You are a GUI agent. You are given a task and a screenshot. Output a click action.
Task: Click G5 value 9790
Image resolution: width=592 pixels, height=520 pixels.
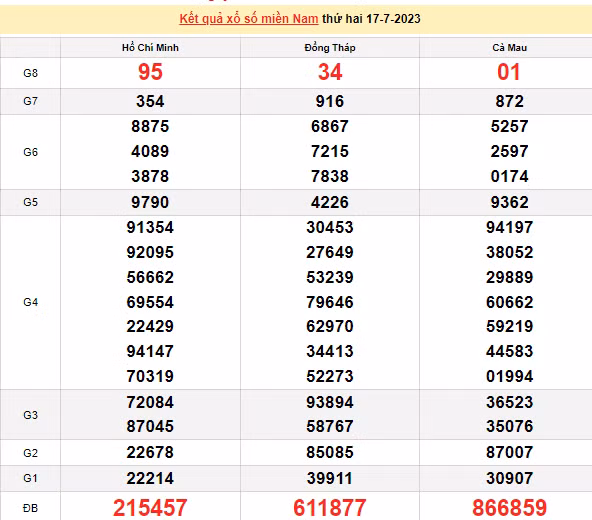150,202
